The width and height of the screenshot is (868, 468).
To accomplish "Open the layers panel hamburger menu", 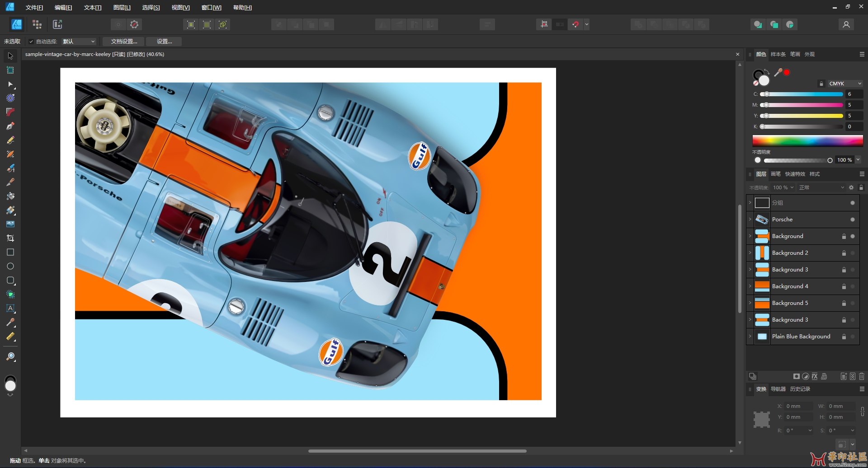I will coord(862,174).
